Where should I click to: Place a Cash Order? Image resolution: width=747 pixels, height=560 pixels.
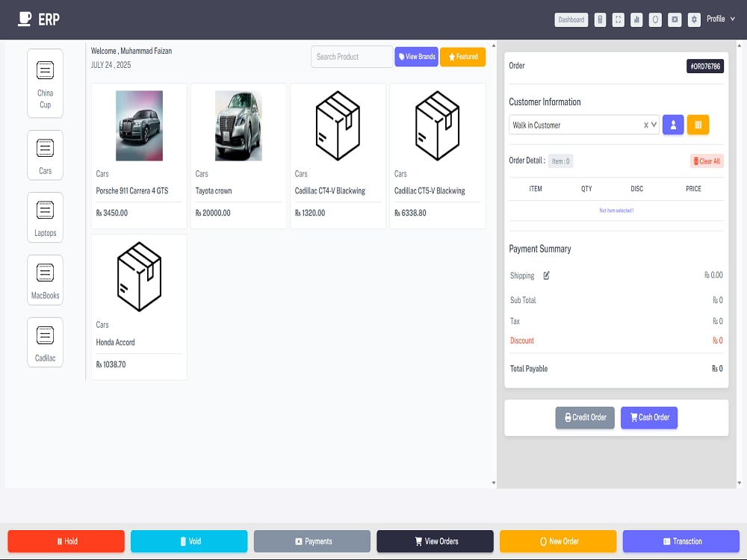tap(649, 417)
